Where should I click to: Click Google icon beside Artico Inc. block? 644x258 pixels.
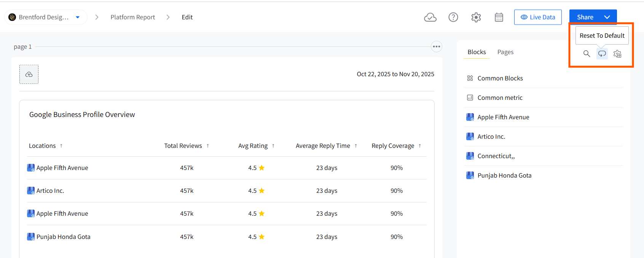470,136
